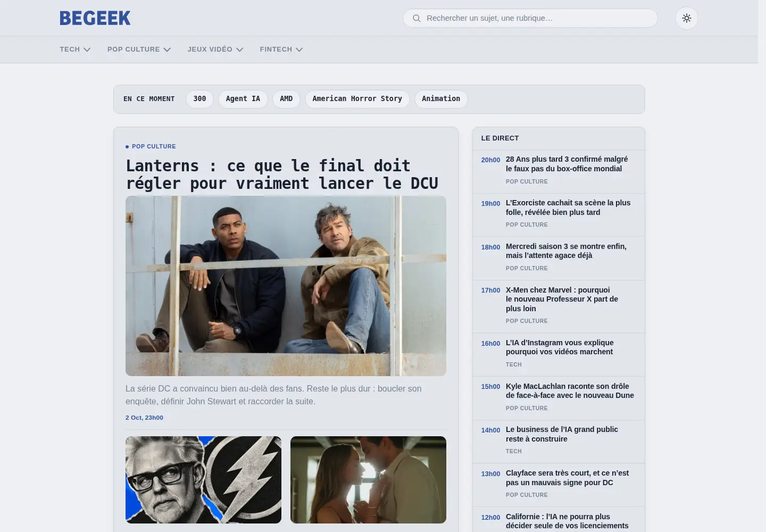
Task: Expand the Tech menu chevron
Action: point(87,49)
